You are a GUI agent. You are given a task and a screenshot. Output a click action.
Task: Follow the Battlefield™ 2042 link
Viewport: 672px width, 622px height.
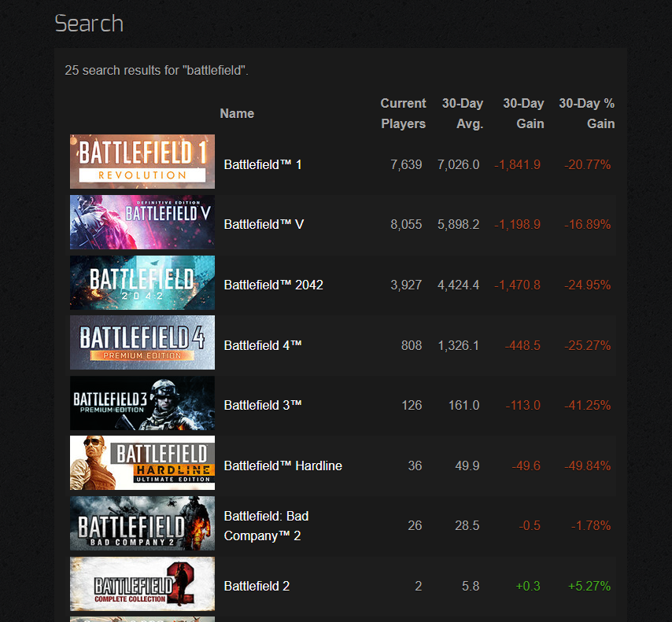pyautogui.click(x=273, y=285)
